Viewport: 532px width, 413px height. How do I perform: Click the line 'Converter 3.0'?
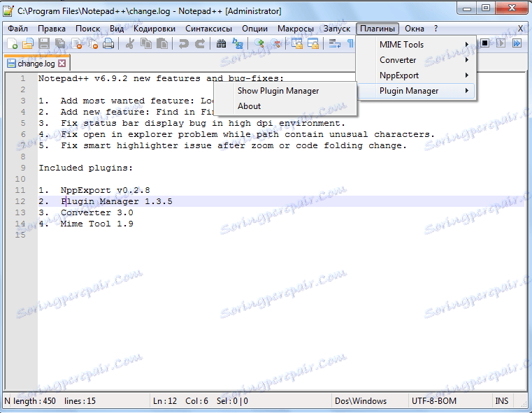pos(96,212)
